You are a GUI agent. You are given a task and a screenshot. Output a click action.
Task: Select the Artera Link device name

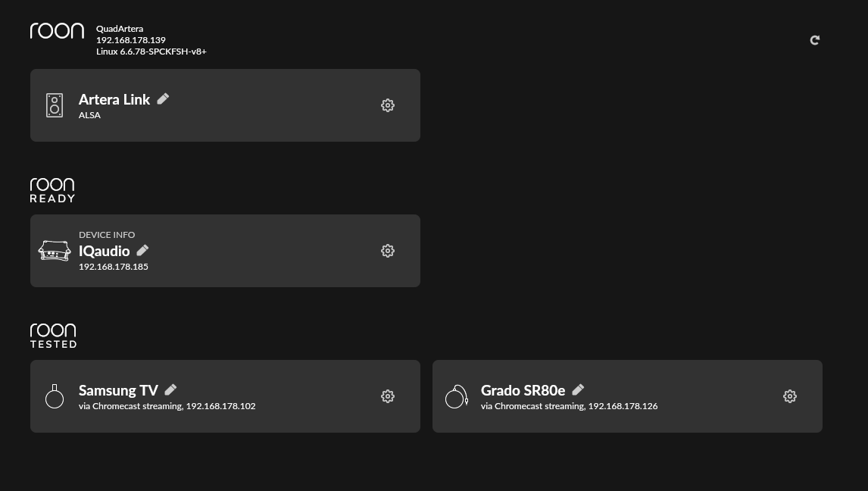pos(114,99)
